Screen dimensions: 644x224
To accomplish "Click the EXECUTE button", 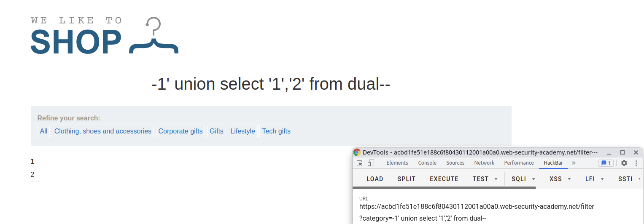I will tap(444, 179).
